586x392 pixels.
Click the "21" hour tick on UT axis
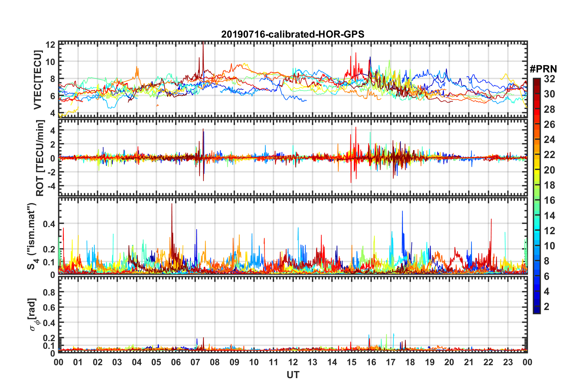click(469, 362)
